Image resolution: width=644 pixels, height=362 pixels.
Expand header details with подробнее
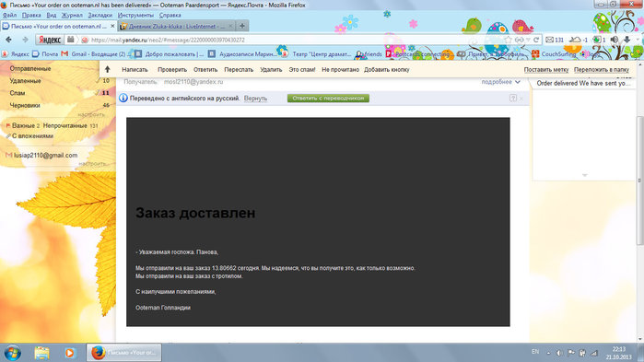pos(500,82)
